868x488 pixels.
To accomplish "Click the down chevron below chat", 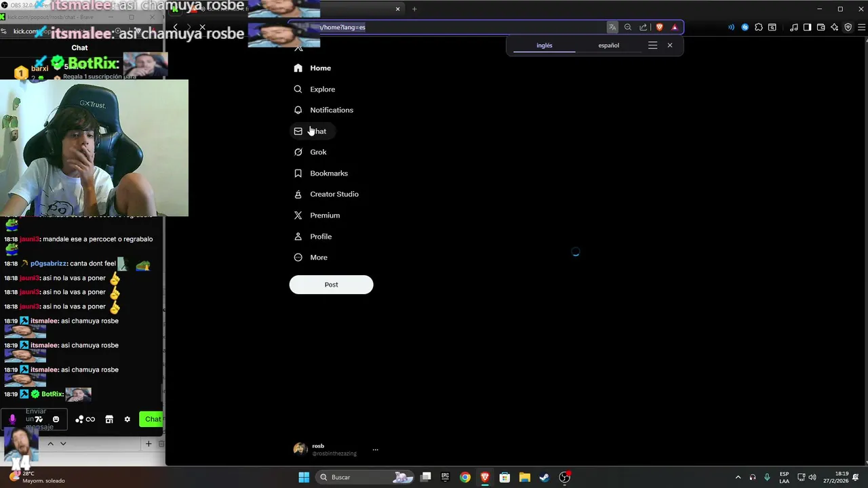I will 63,444.
